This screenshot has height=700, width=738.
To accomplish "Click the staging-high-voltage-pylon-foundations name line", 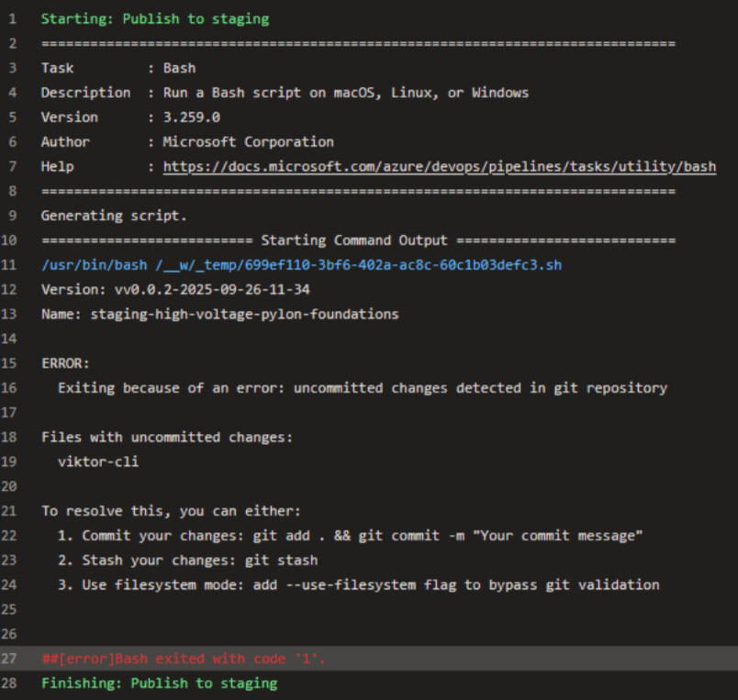I will (219, 314).
